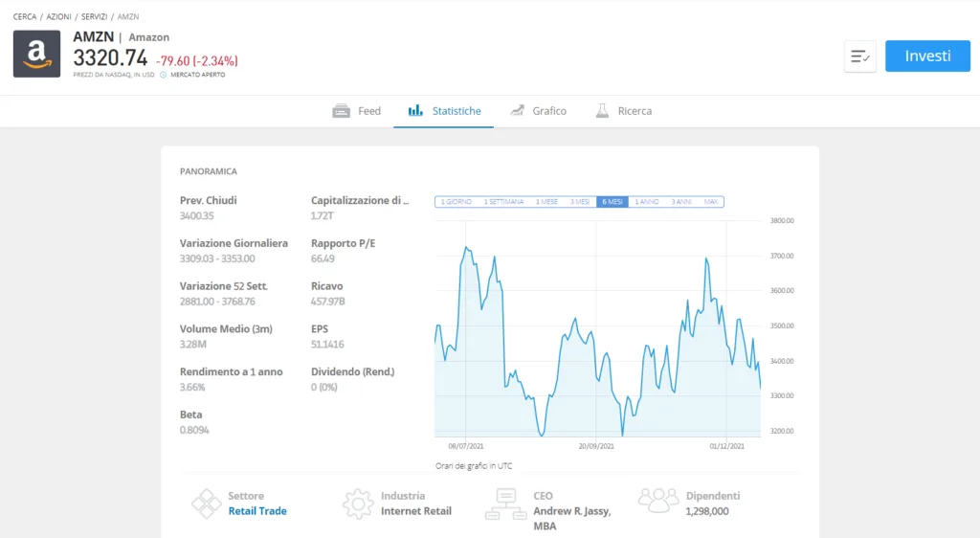Open the Retail Trade sector link
This screenshot has height=538, width=980.
pyautogui.click(x=257, y=511)
